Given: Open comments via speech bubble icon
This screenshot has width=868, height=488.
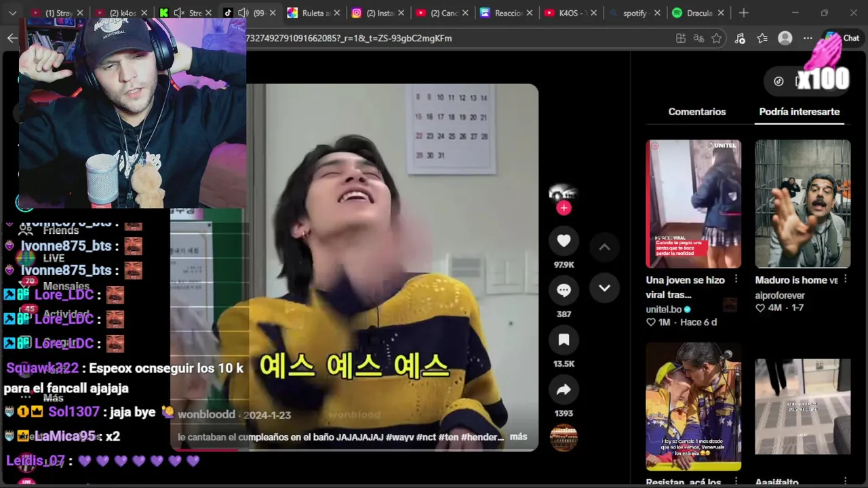Looking at the screenshot, I should point(564,290).
